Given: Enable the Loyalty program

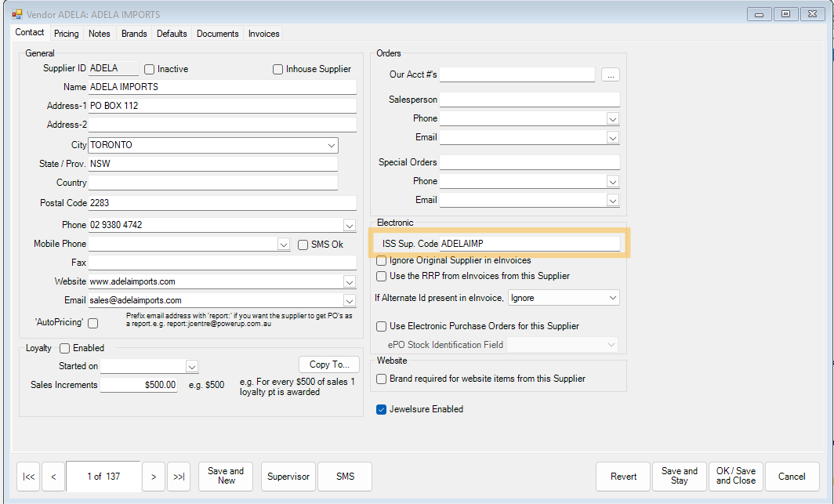Looking at the screenshot, I should point(64,348).
